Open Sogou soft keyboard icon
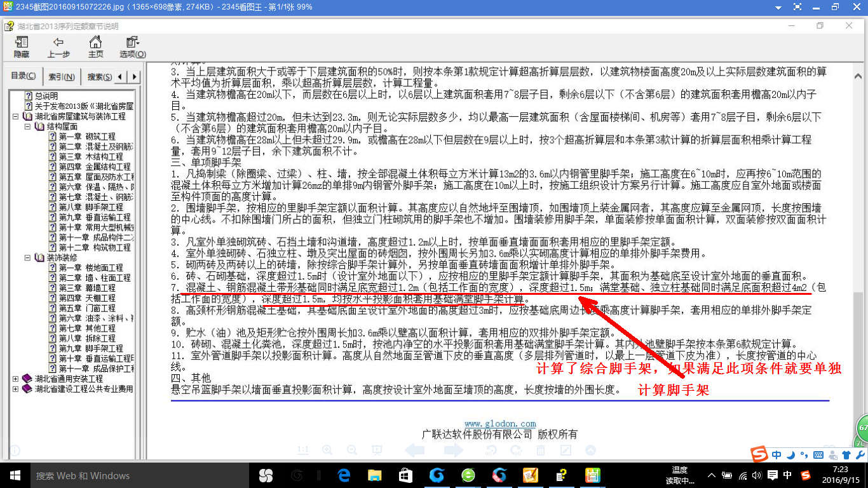Image resolution: width=868 pixels, height=488 pixels. [x=820, y=455]
